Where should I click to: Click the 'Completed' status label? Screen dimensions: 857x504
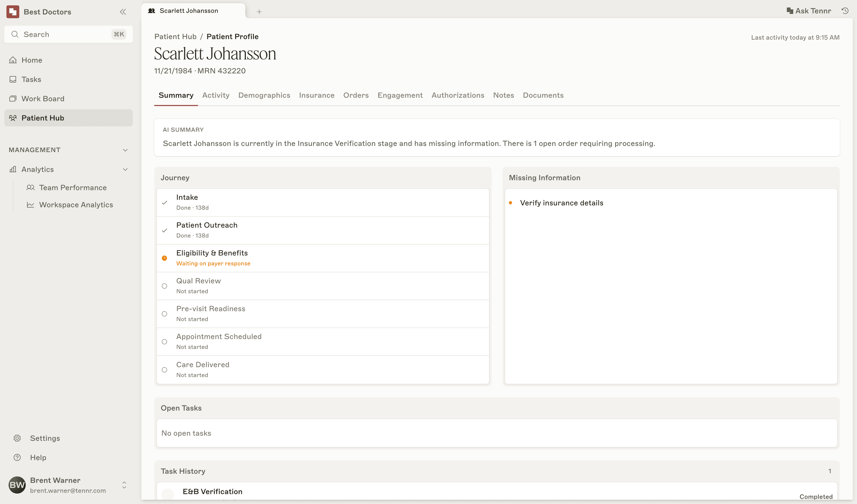click(x=816, y=497)
